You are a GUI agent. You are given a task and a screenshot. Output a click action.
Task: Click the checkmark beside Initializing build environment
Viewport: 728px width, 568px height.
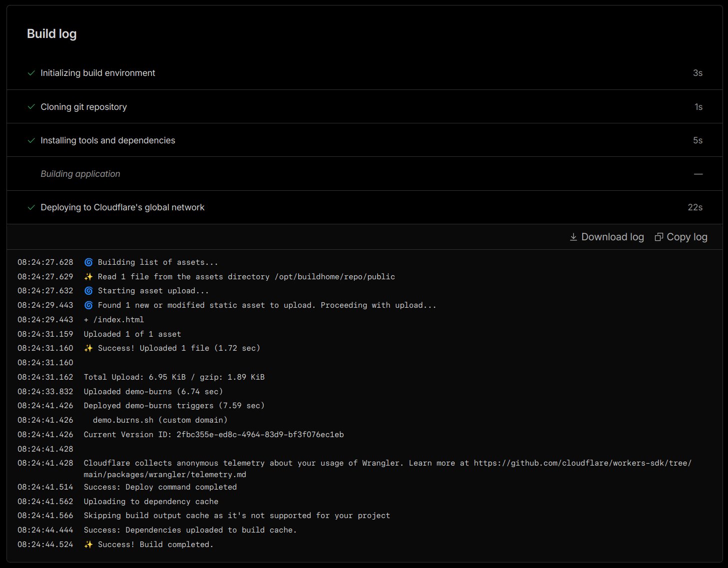[31, 73]
